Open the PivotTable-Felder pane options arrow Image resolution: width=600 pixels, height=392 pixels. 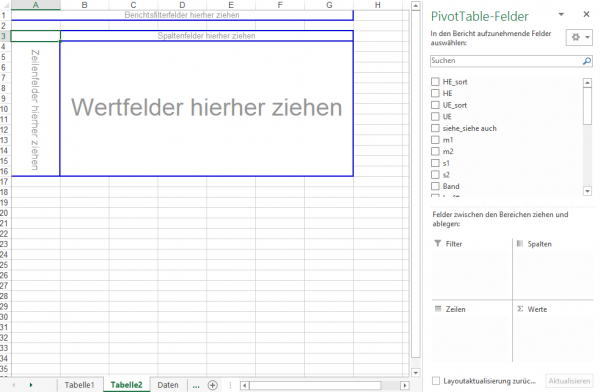561,15
